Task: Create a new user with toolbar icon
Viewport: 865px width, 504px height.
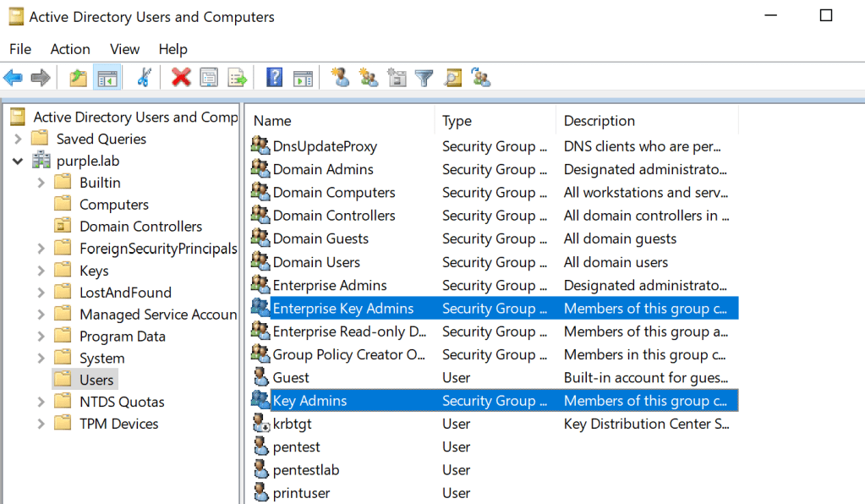Action: [x=341, y=79]
